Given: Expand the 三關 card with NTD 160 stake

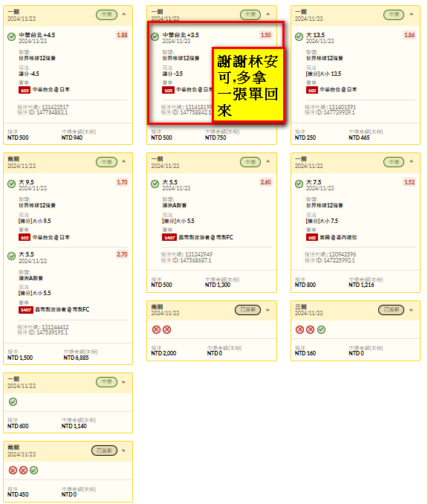Looking at the screenshot, I should [412, 310].
